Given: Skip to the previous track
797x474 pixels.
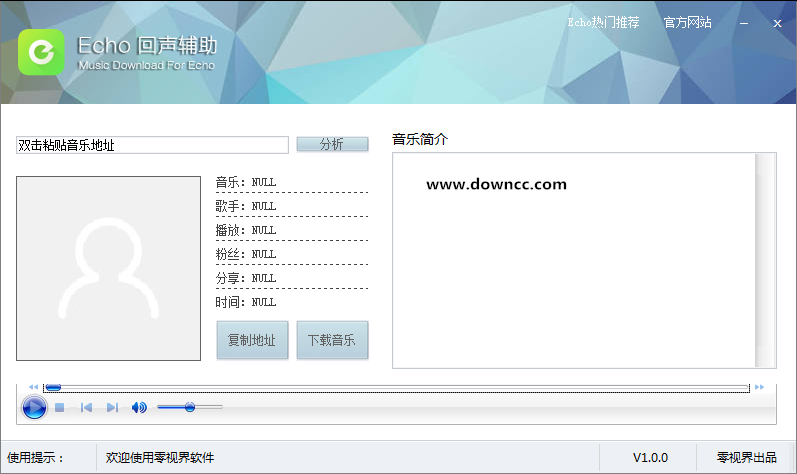Looking at the screenshot, I should [x=86, y=407].
